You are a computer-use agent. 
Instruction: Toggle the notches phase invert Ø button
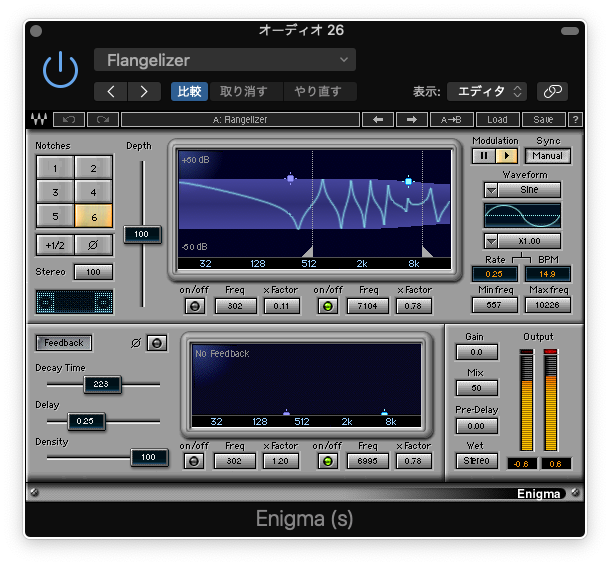[93, 245]
